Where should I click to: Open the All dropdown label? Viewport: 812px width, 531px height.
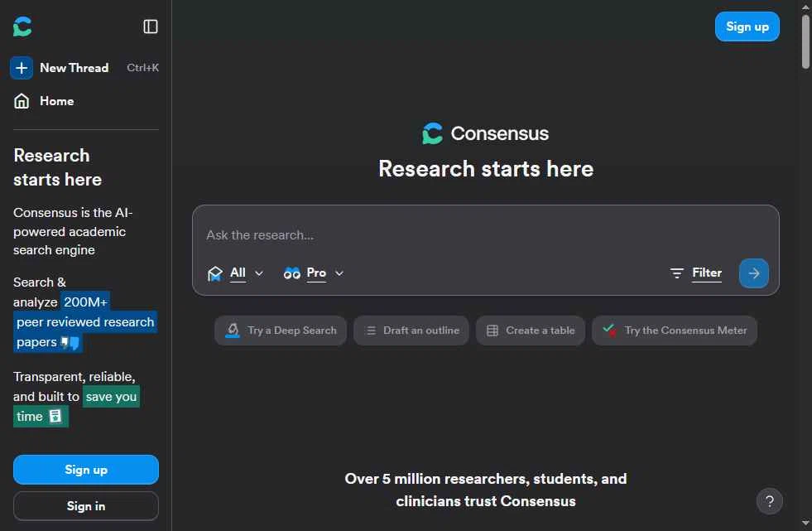coord(238,273)
